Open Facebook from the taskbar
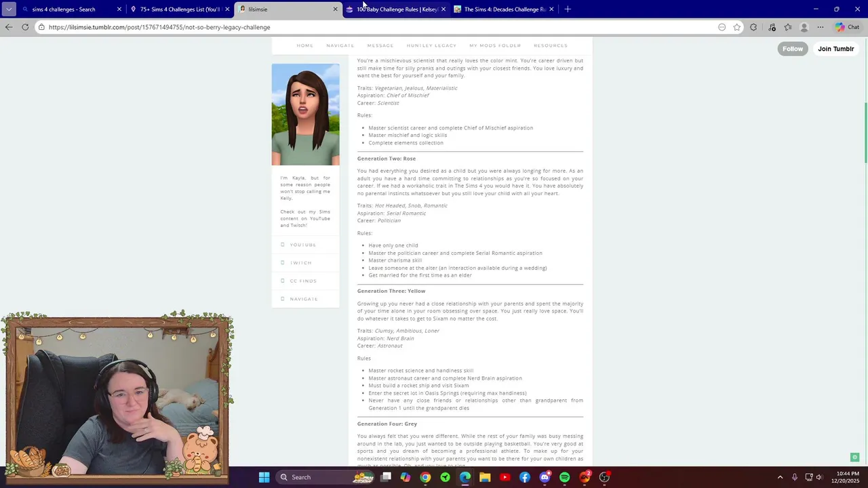Image resolution: width=868 pixels, height=488 pixels. pyautogui.click(x=525, y=477)
